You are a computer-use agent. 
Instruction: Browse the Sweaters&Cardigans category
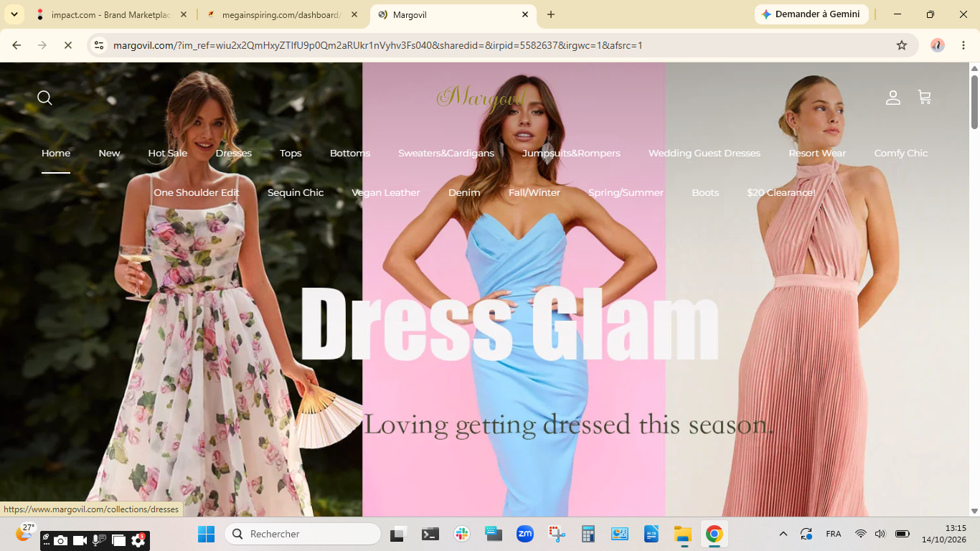click(446, 154)
